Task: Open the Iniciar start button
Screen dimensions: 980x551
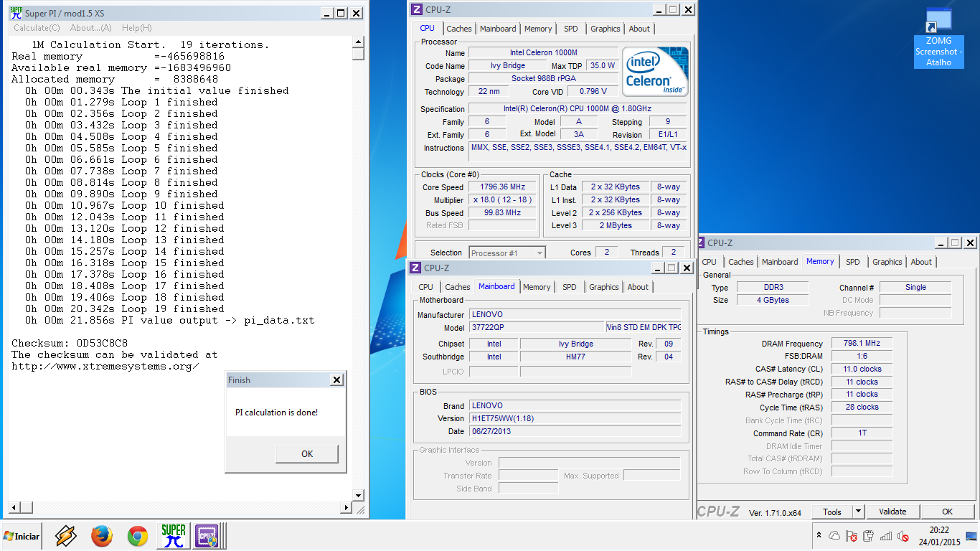Action: click(x=22, y=536)
